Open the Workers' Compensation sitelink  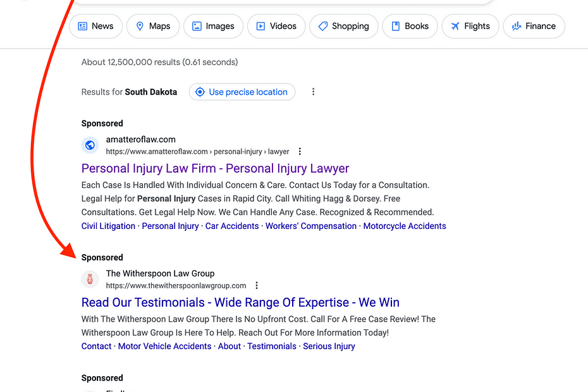tap(311, 226)
